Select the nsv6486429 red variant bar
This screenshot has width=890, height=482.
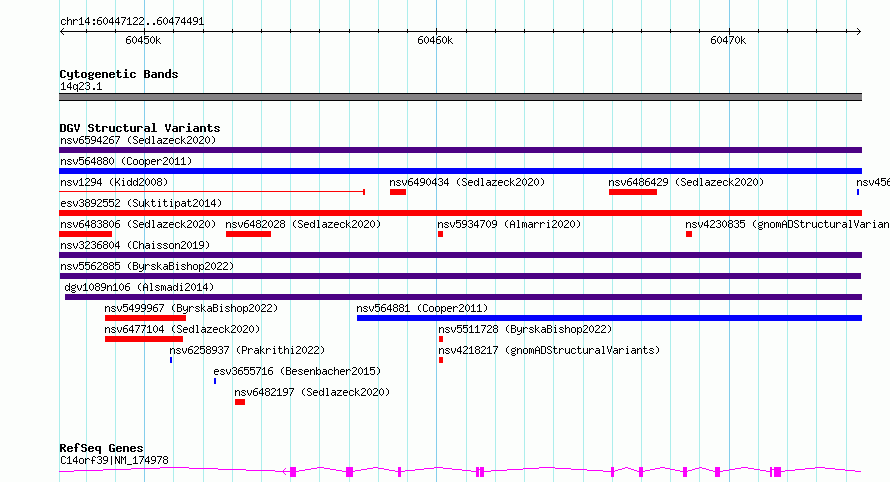pyautogui.click(x=633, y=192)
